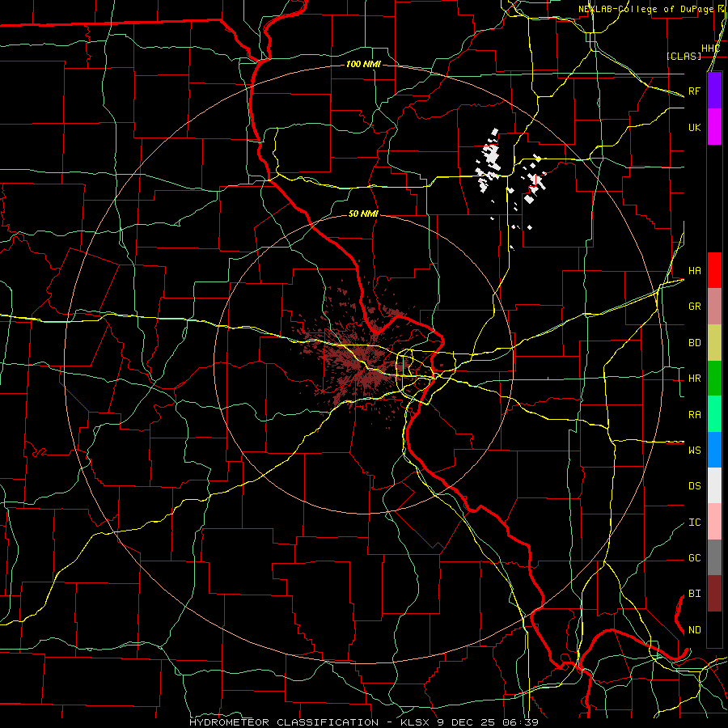The width and height of the screenshot is (728, 728).
Task: Click the HHC product code label
Action: coord(710,49)
